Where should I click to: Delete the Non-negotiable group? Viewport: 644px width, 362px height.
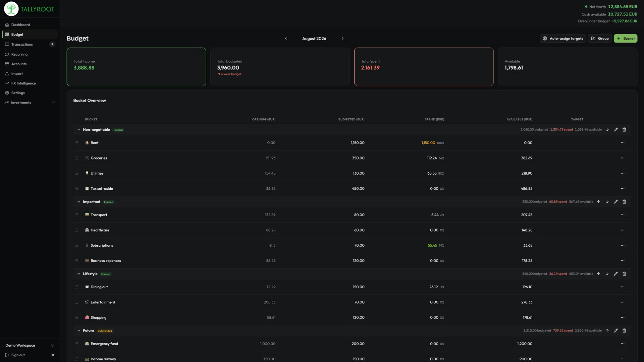624,130
